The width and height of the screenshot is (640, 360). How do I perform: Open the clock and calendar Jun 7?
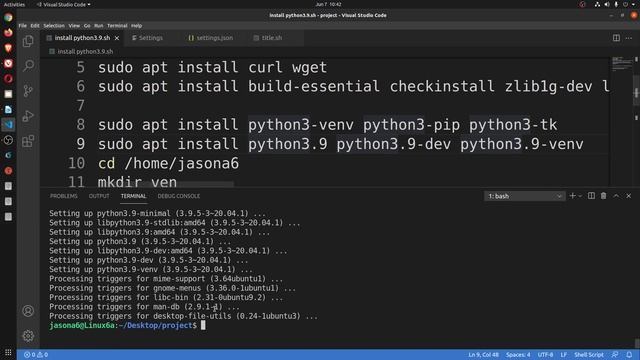pyautogui.click(x=328, y=4)
